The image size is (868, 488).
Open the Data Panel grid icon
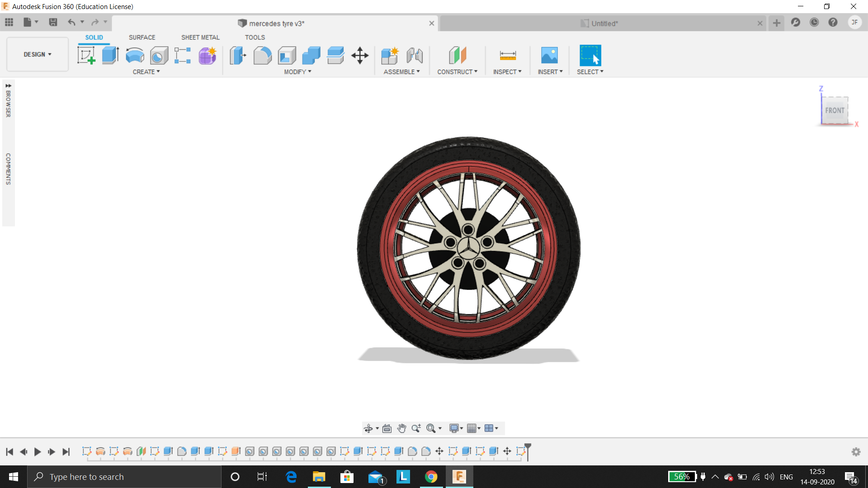point(9,22)
